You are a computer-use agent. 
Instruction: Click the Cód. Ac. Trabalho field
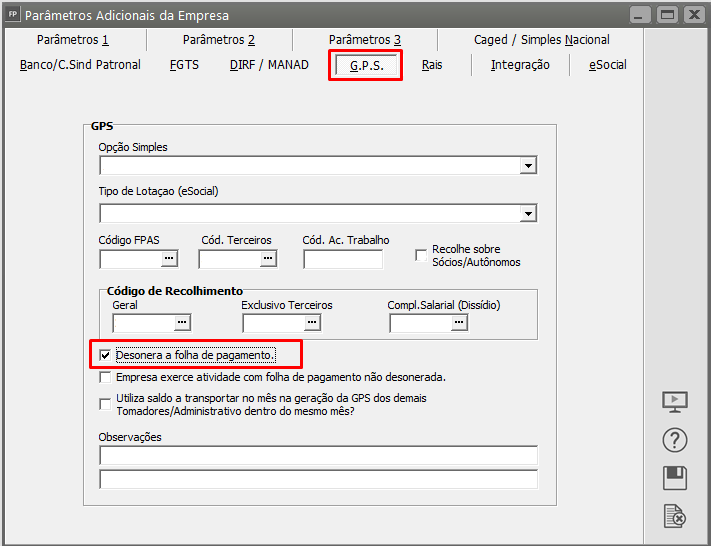[x=343, y=259]
